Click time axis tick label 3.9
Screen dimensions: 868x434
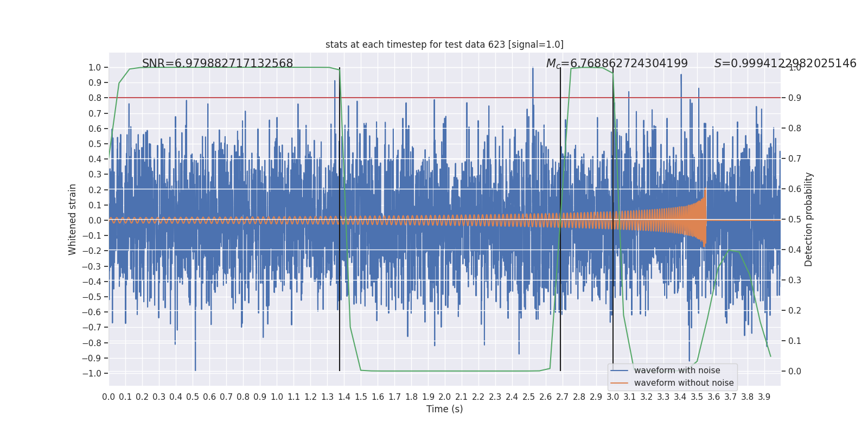(764, 397)
